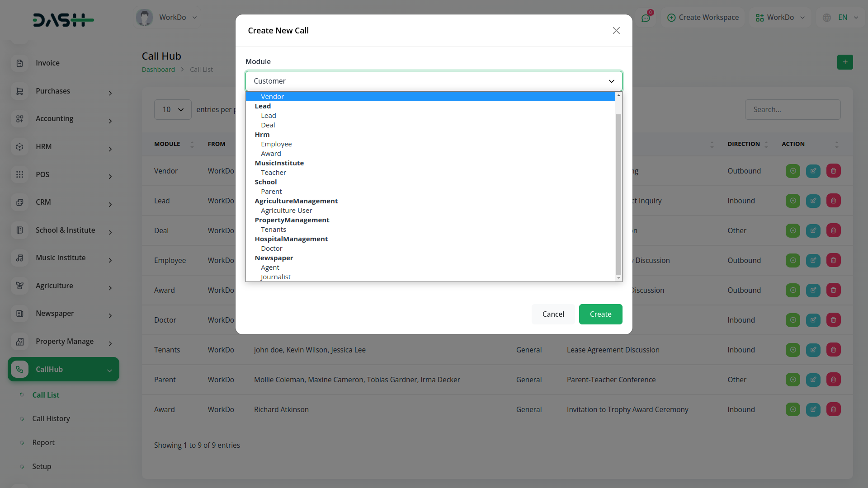
Task: Click the teal edit icon in Tenants row
Action: coord(813,350)
